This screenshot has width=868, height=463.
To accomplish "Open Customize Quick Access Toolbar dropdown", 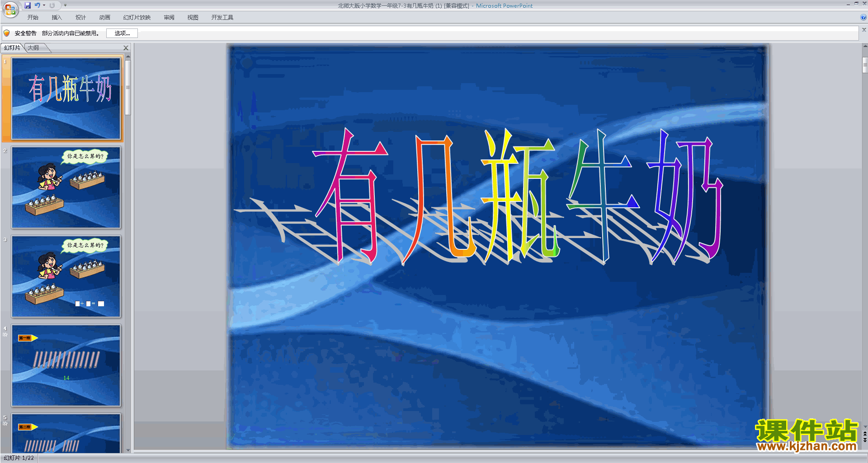I will click(x=65, y=5).
